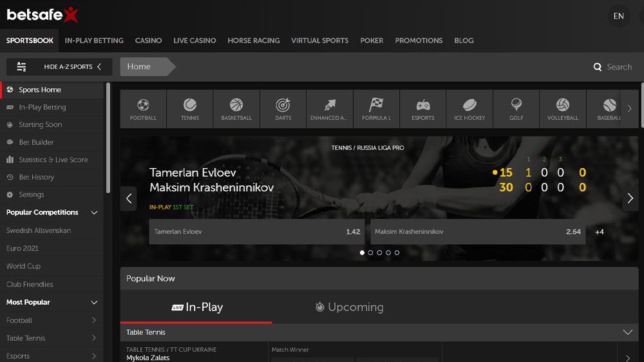The image size is (644, 362).
Task: Click the A-Z sports filter icon
Action: [x=21, y=66]
